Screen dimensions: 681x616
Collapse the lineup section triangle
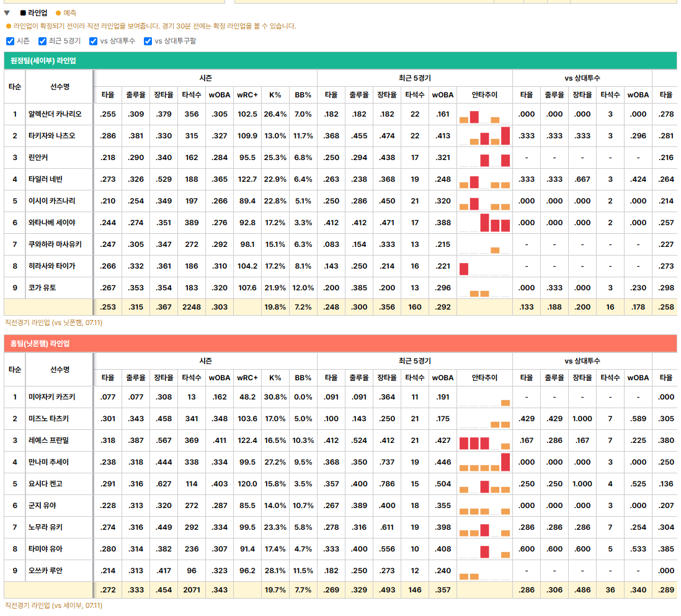[x=7, y=13]
